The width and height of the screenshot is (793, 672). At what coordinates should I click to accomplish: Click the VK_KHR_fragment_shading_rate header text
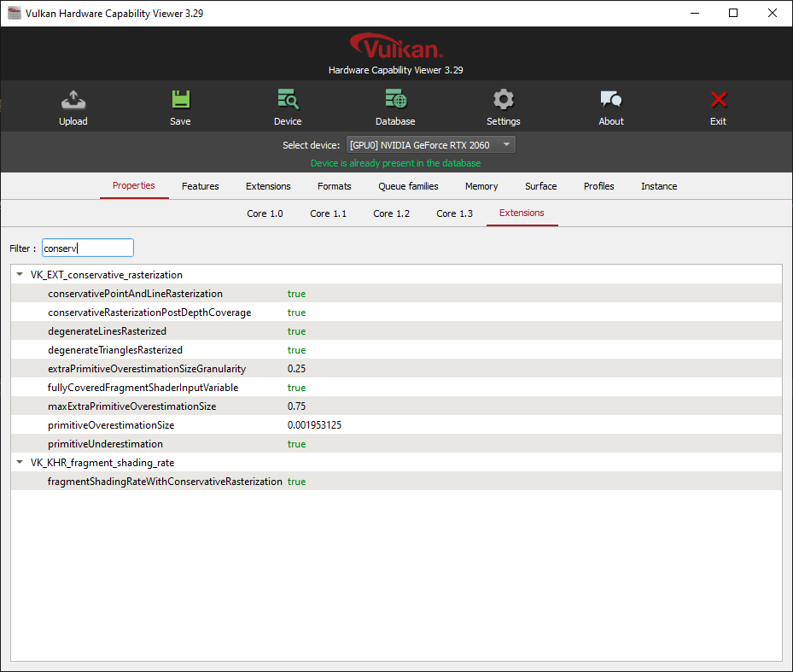coord(102,463)
